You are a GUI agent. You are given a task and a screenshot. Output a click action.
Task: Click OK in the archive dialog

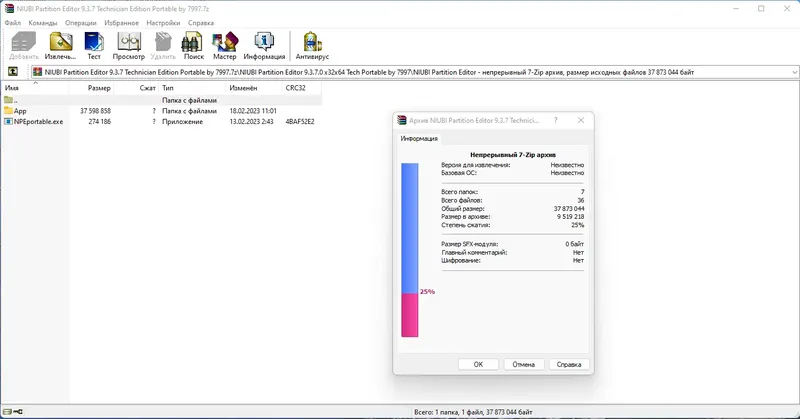click(x=478, y=364)
